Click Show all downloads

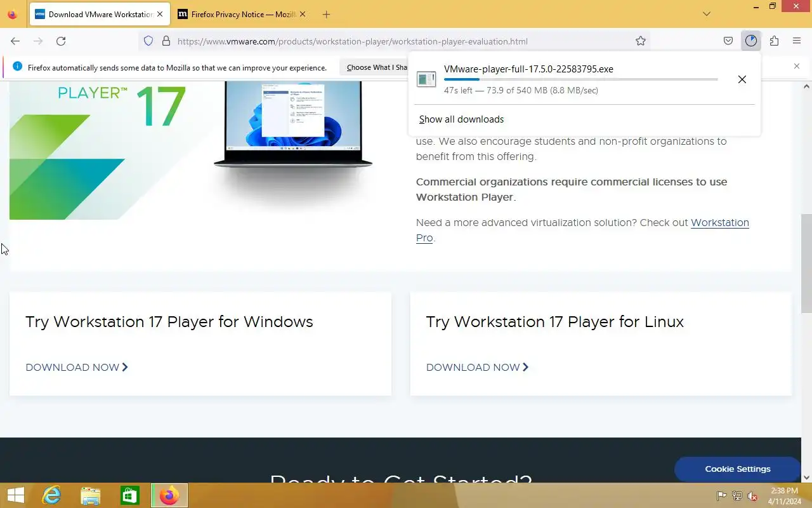click(461, 119)
